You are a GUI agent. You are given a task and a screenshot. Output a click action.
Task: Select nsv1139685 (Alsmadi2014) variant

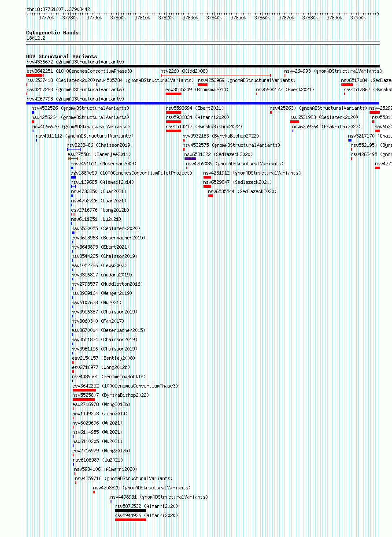click(103, 182)
